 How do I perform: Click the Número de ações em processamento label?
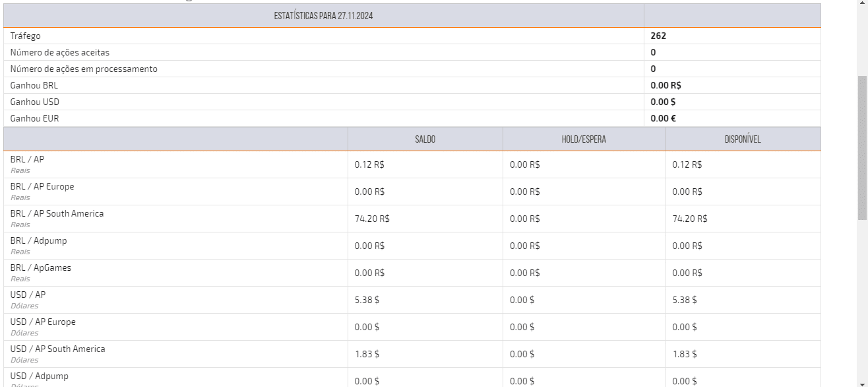pyautogui.click(x=84, y=69)
